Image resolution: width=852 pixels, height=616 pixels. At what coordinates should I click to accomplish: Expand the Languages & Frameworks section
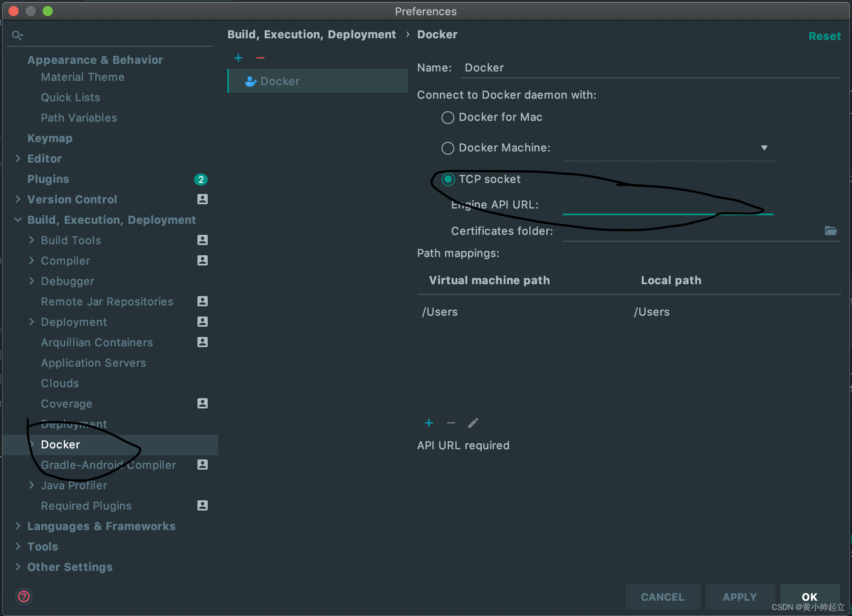(18, 526)
